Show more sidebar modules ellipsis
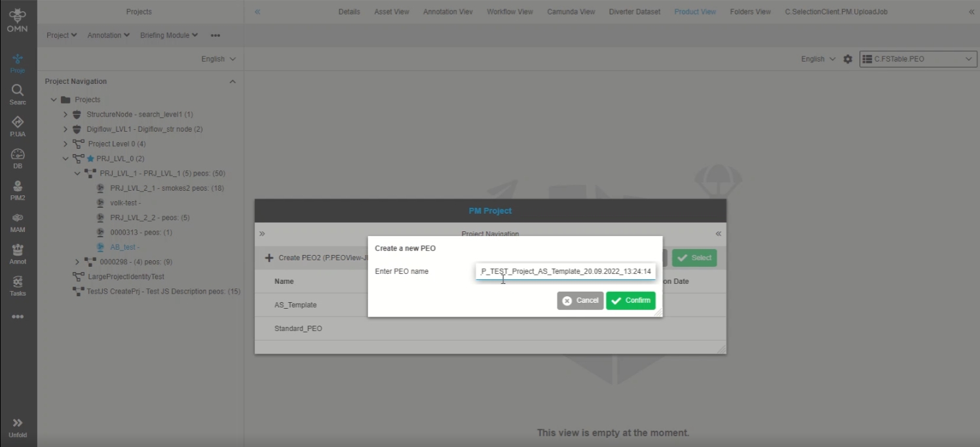Viewport: 980px width, 447px height. click(18, 317)
